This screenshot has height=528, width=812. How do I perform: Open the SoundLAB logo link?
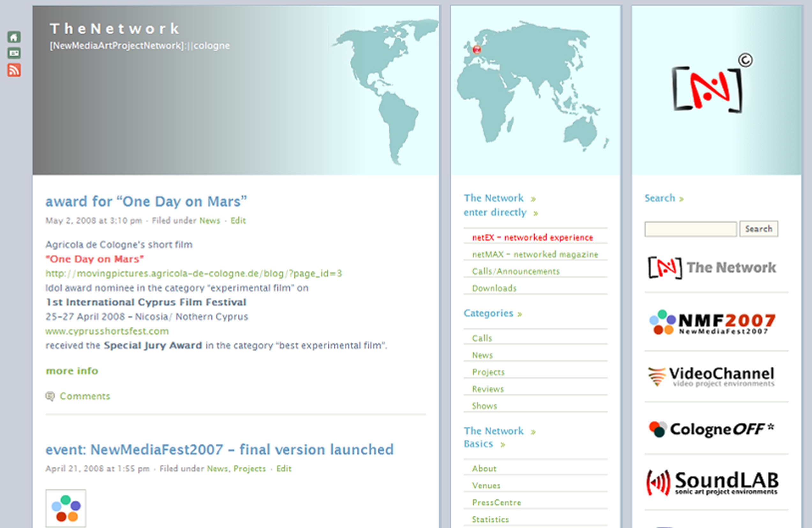click(712, 483)
